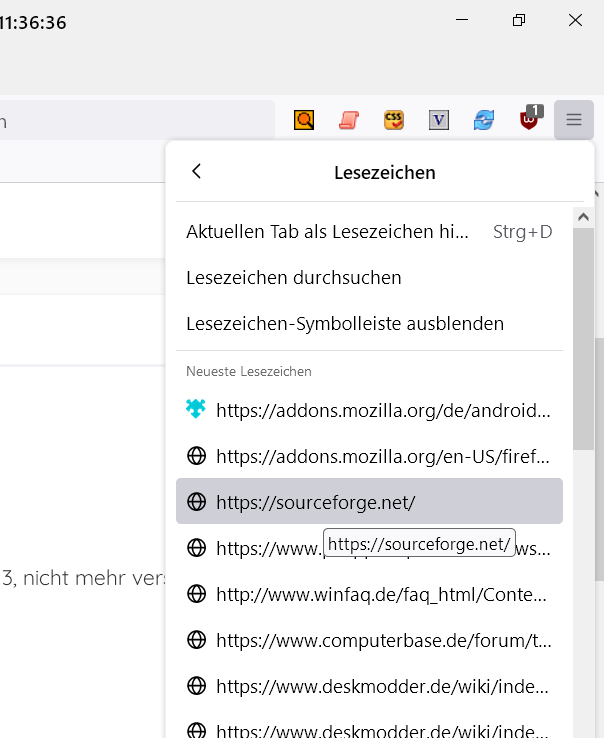This screenshot has height=738, width=604.
Task: Toggle the Firefox hamburger menu button
Action: tap(574, 120)
